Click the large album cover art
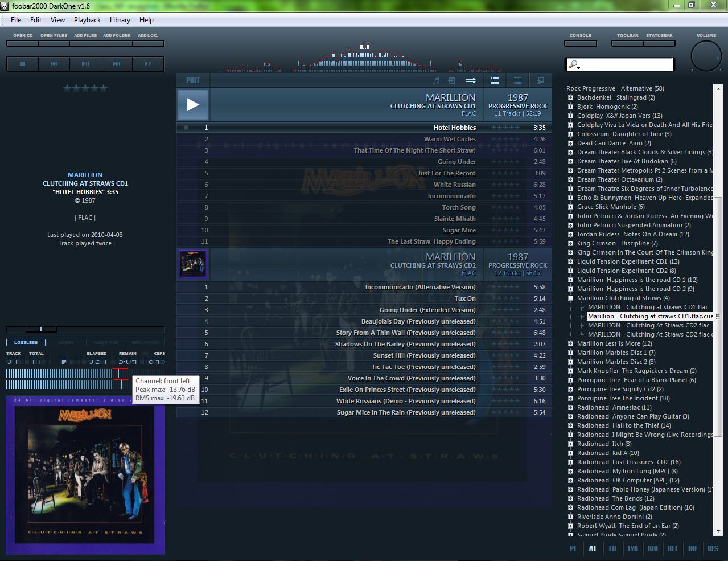728x561 pixels. 85,475
